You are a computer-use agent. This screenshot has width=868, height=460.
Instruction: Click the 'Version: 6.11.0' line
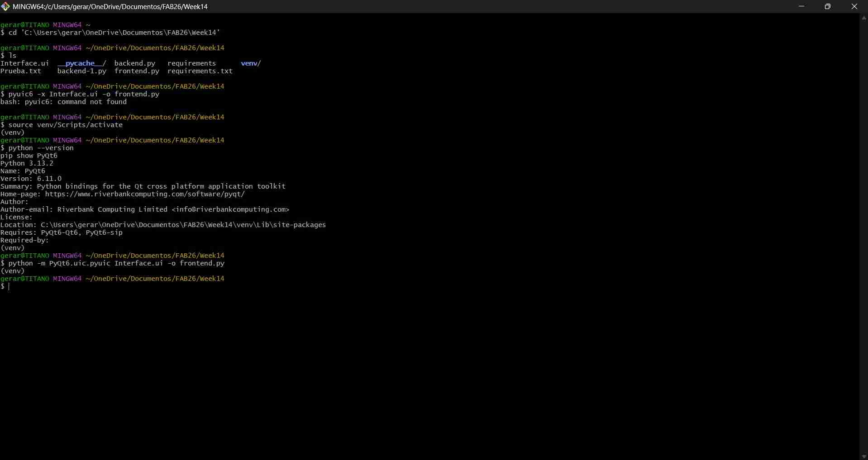(31, 179)
